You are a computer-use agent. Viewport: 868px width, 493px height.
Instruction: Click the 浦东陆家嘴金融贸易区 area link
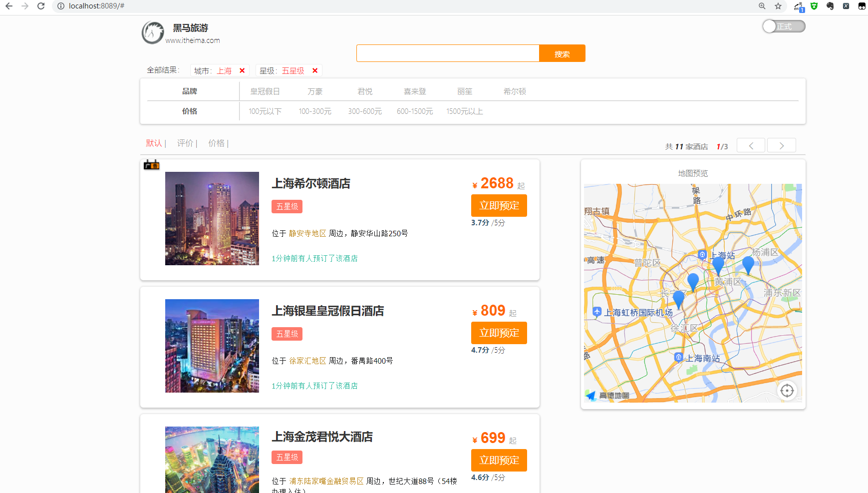click(326, 481)
